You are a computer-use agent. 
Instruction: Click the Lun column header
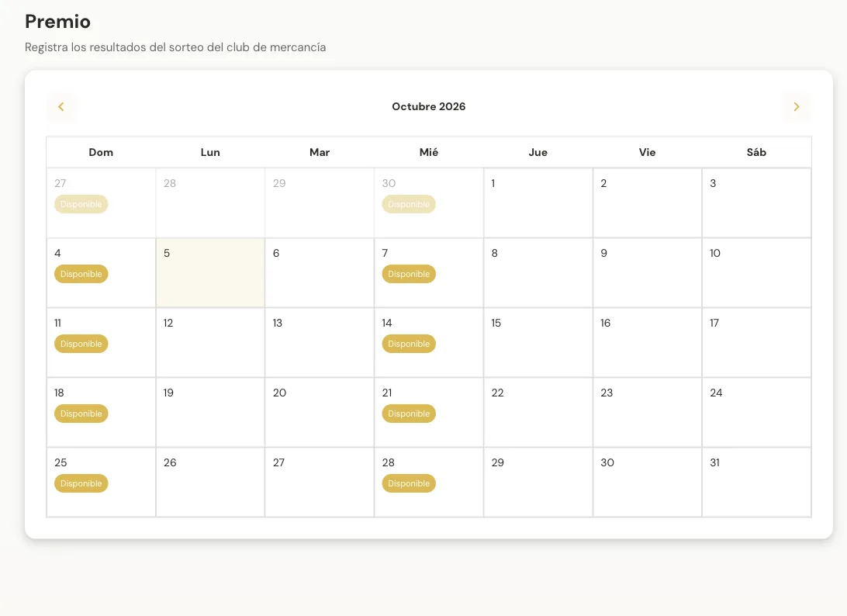210,152
